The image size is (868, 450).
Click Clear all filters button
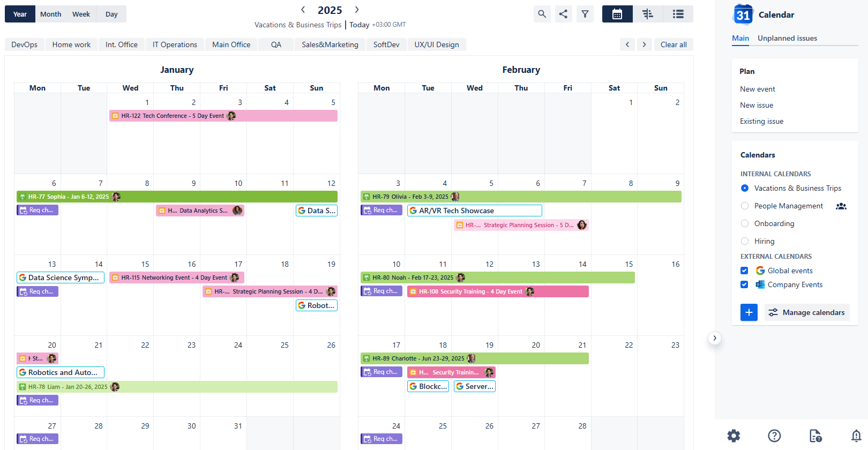coord(674,44)
